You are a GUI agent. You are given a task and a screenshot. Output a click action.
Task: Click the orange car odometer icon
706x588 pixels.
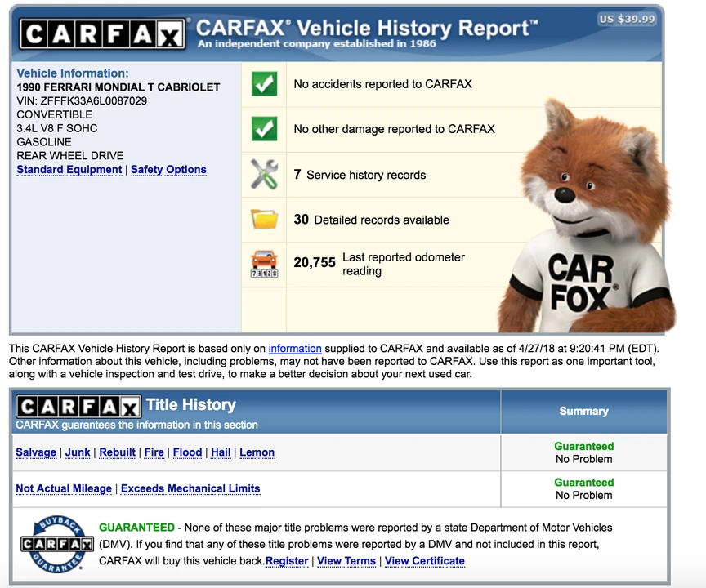coord(264,264)
